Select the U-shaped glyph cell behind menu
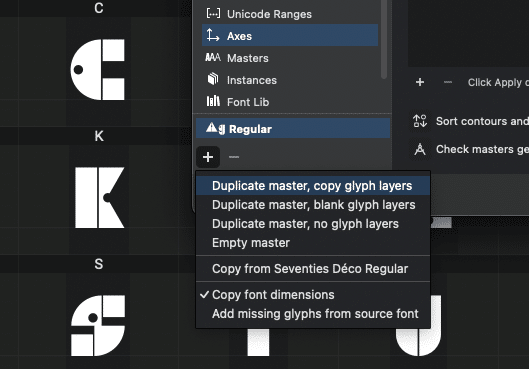The height and width of the screenshot is (369, 529). pyautogui.click(x=418, y=342)
